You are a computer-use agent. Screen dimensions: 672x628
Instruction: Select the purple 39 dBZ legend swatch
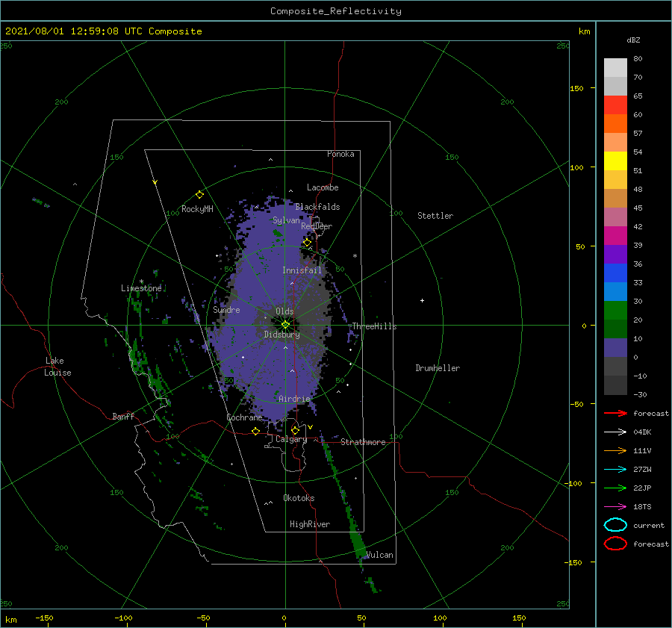[615, 254]
